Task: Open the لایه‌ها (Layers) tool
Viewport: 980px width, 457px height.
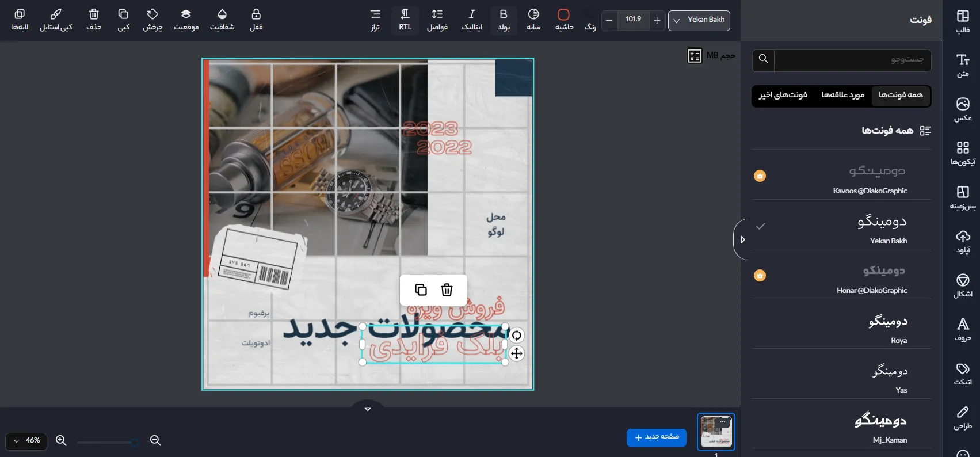Action: (x=20, y=20)
